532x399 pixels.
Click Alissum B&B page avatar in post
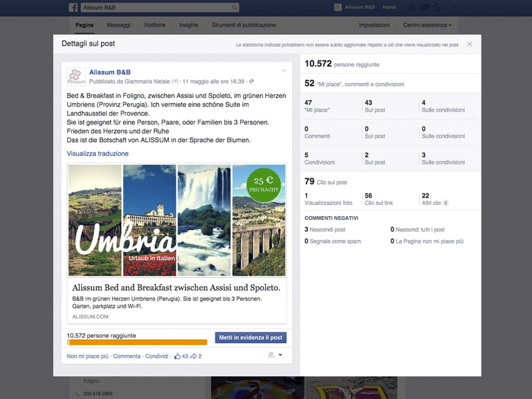click(x=76, y=76)
